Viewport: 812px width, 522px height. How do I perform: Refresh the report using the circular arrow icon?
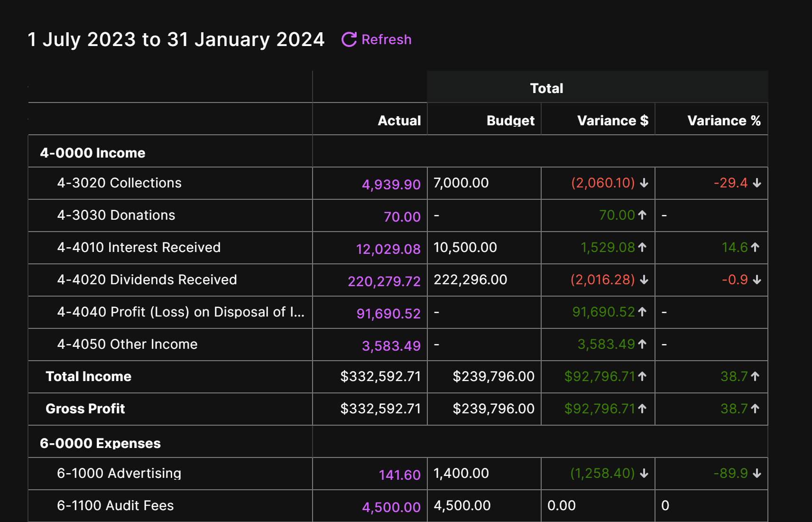[348, 39]
